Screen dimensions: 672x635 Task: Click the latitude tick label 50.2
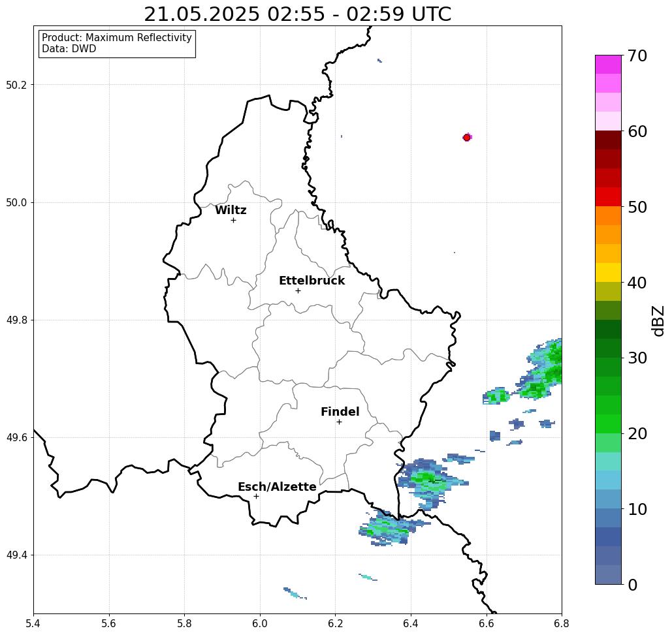16,85
